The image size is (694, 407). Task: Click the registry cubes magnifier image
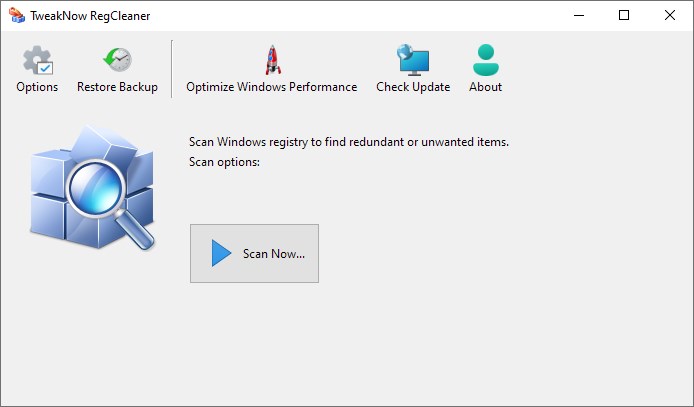pos(93,188)
